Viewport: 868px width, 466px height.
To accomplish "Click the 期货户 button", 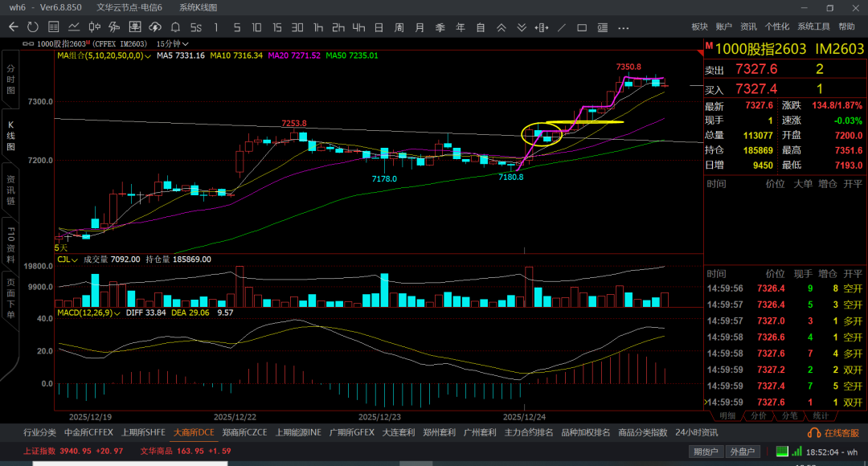I will (706, 452).
